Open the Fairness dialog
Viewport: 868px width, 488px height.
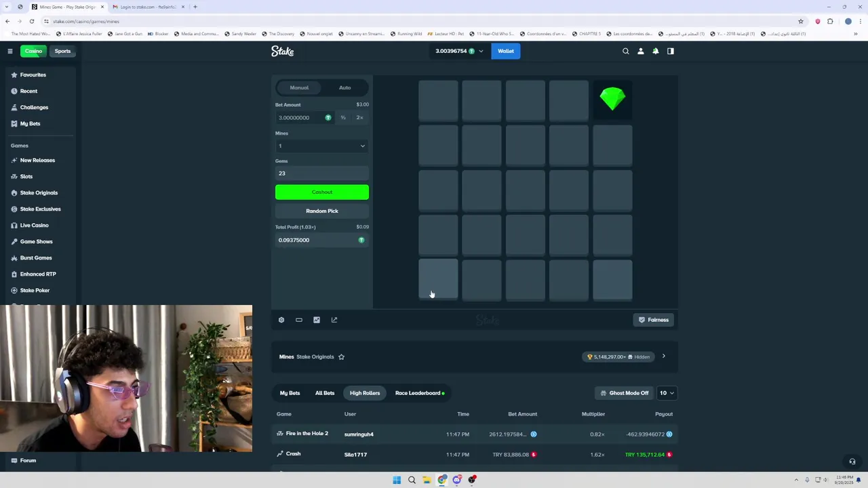click(654, 320)
